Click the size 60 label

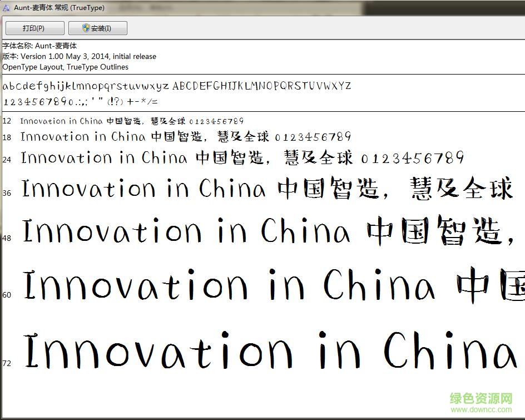pos(7,295)
